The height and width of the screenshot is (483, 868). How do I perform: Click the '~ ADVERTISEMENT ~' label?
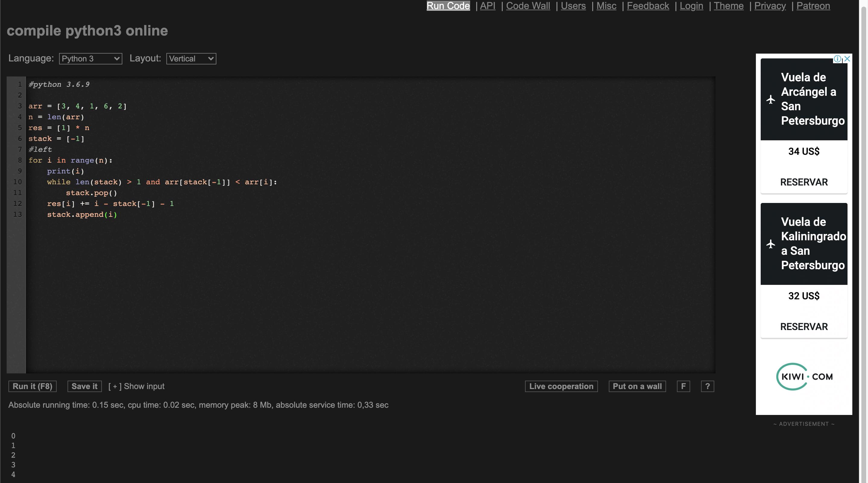point(804,424)
